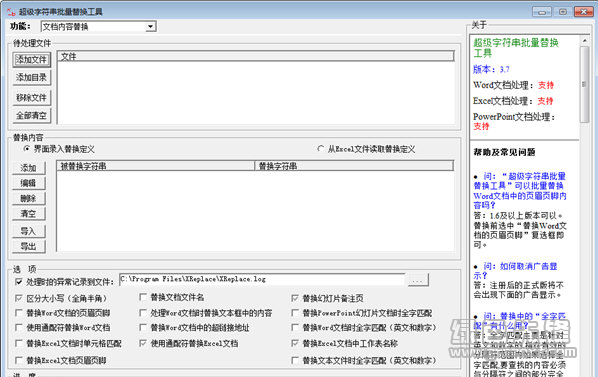Click the 导入 button

29,231
